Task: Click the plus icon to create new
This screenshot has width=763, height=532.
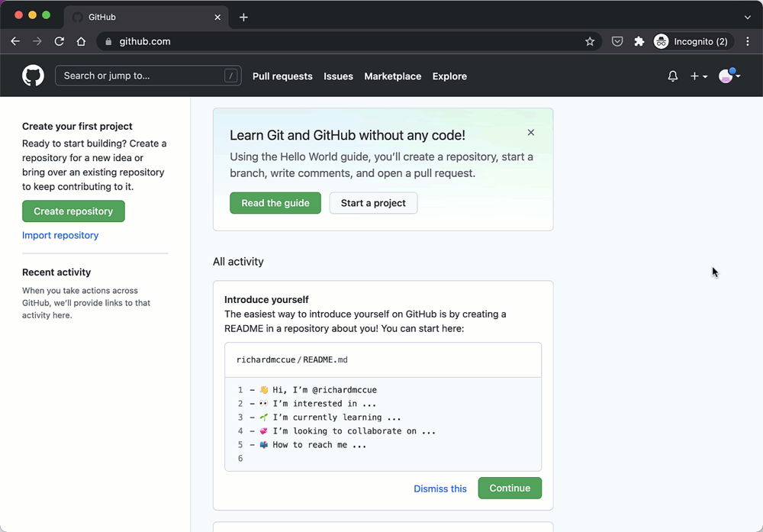Action: click(693, 76)
